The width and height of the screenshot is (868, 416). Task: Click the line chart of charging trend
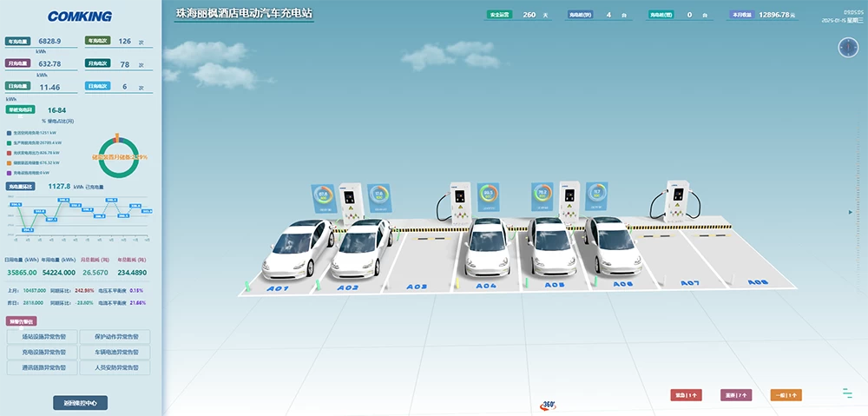79,218
